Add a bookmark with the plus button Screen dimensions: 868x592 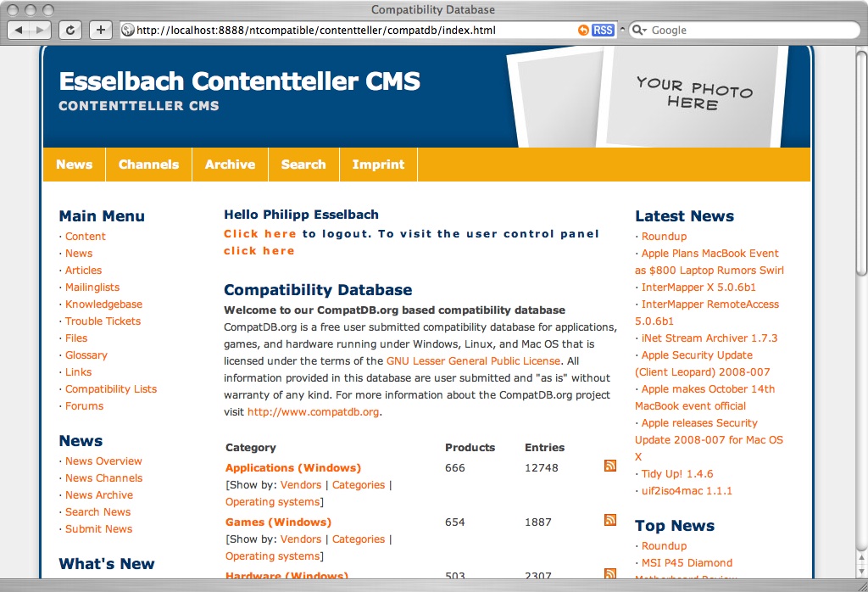pos(101,30)
